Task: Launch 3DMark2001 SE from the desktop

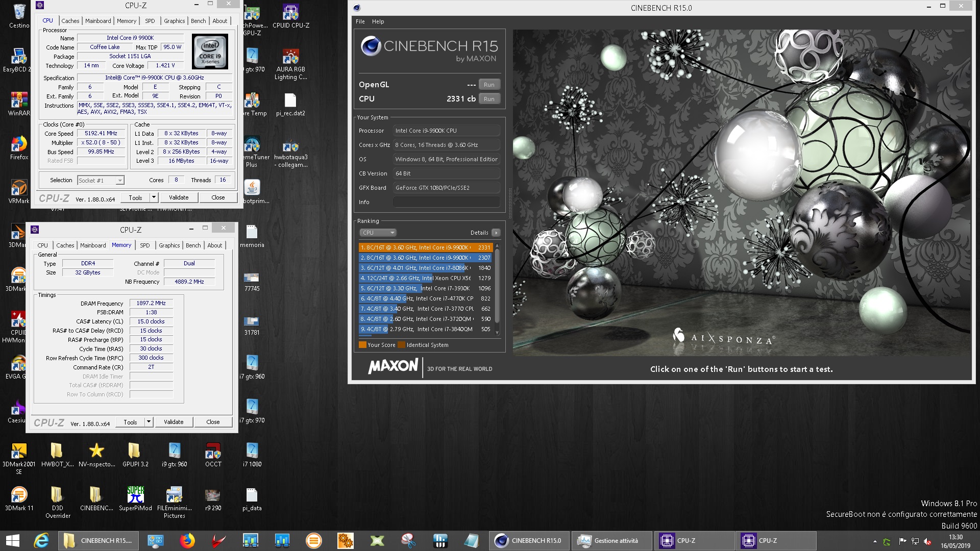Action: point(19,458)
